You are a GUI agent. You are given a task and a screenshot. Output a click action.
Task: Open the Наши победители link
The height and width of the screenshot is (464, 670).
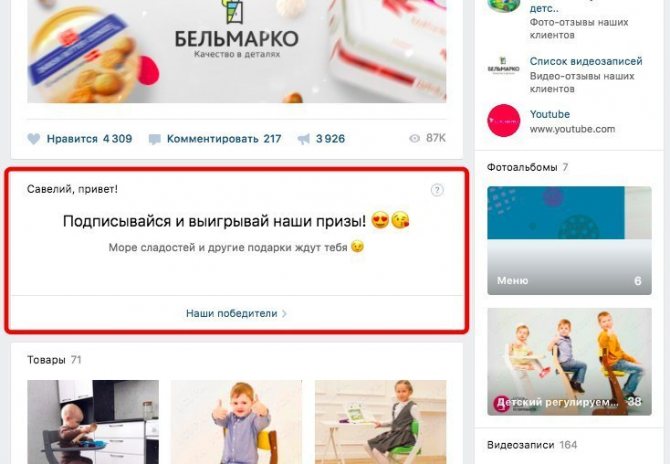pos(232,314)
